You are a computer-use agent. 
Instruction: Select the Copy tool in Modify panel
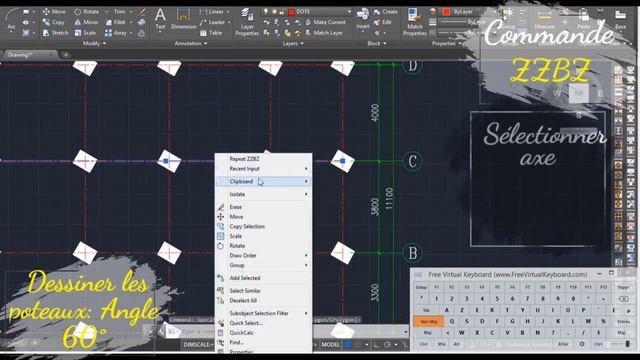(53, 22)
